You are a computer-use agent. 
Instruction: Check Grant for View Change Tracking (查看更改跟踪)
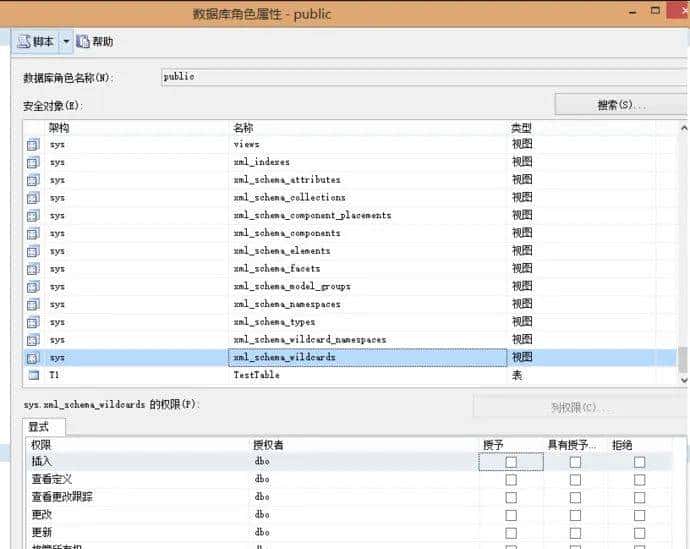511,498
